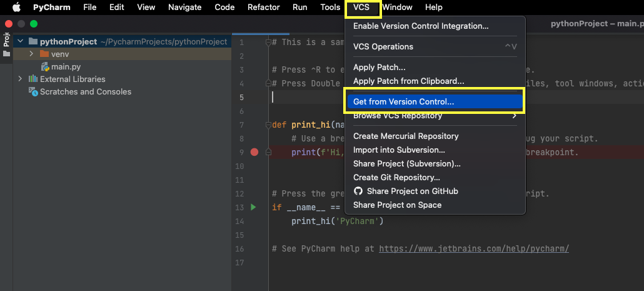Choose Share Project on Space

[x=435, y=205]
